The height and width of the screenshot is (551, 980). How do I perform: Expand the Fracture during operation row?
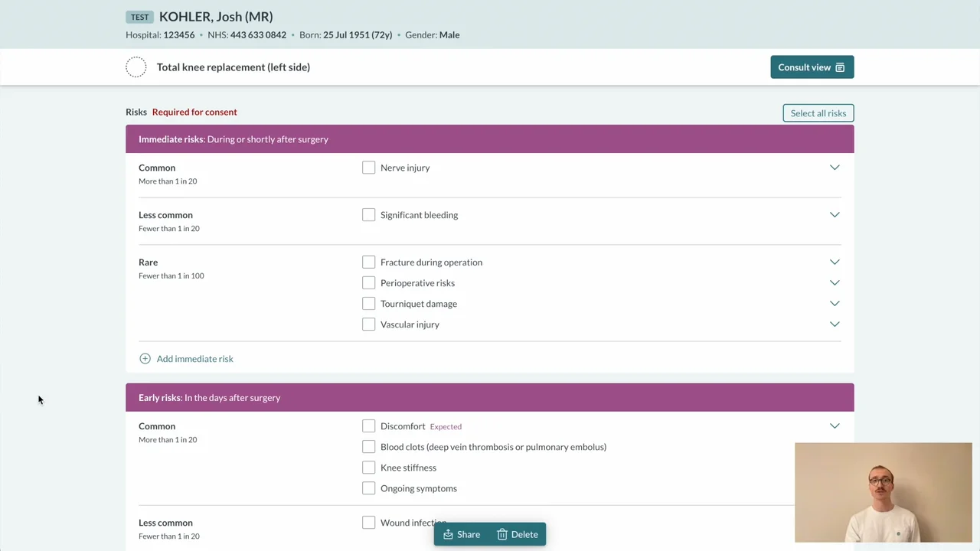pyautogui.click(x=835, y=262)
